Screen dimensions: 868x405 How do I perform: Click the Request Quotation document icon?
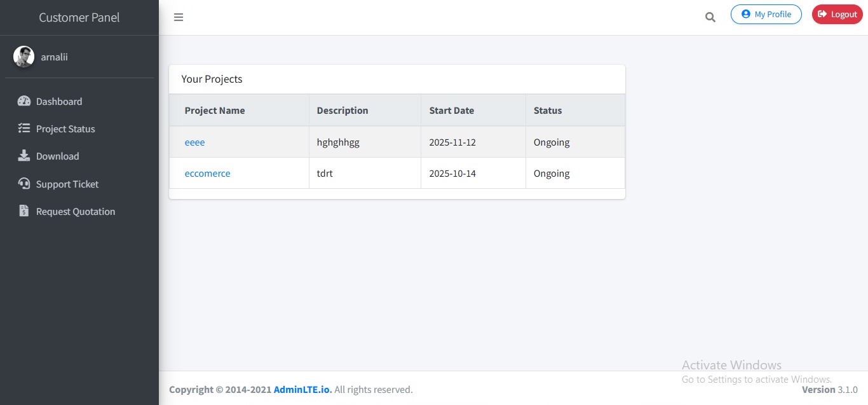[x=24, y=211]
